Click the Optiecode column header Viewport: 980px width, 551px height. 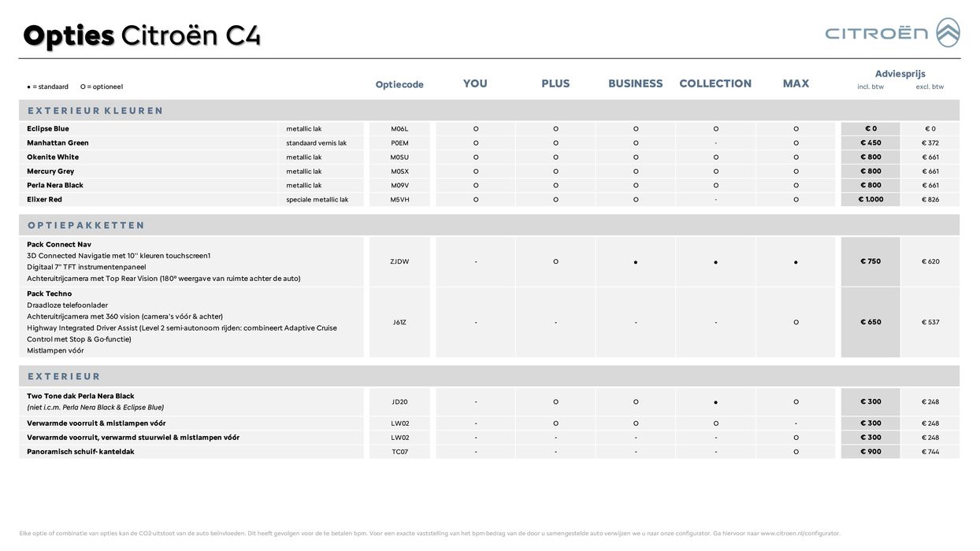tap(399, 85)
